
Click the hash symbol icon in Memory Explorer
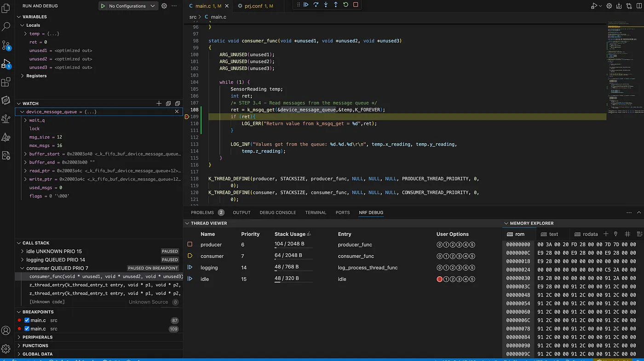(627, 234)
